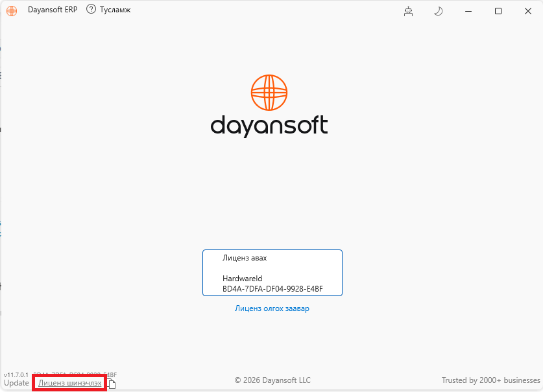Close the Dayansoft ERP window
The height and width of the screenshot is (392, 543).
tap(528, 11)
